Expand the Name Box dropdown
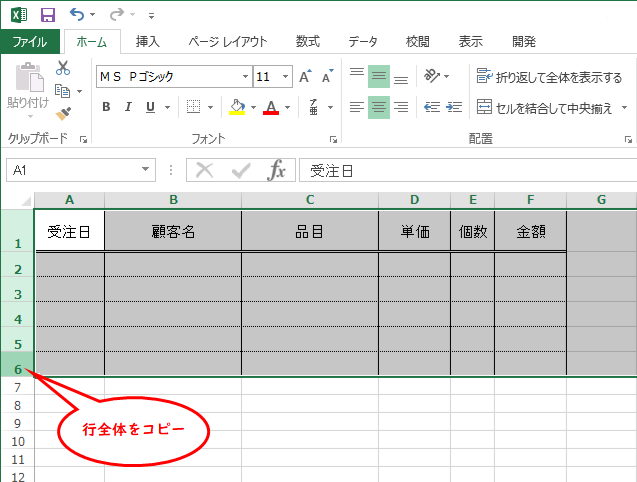 (x=146, y=170)
